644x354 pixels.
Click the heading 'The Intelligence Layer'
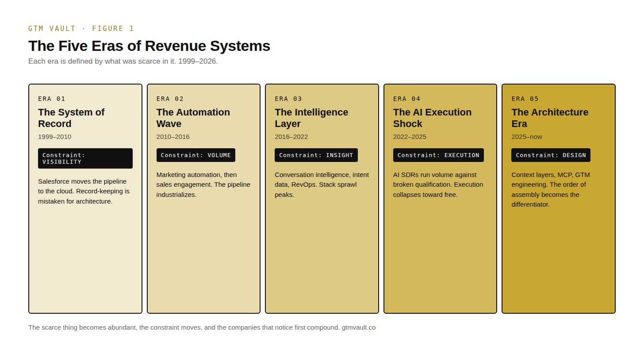pos(311,118)
